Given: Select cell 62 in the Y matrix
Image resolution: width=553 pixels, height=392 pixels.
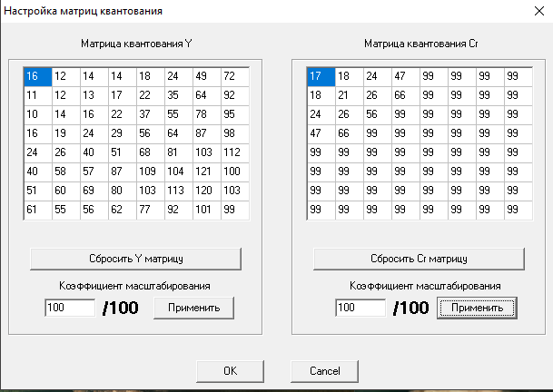Looking at the screenshot, I should click(123, 211).
